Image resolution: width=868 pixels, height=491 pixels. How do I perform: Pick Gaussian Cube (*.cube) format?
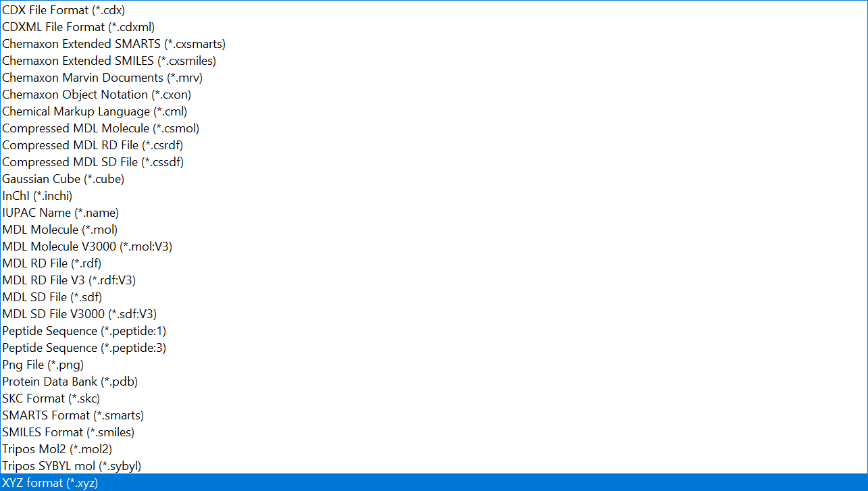pyautogui.click(x=434, y=179)
